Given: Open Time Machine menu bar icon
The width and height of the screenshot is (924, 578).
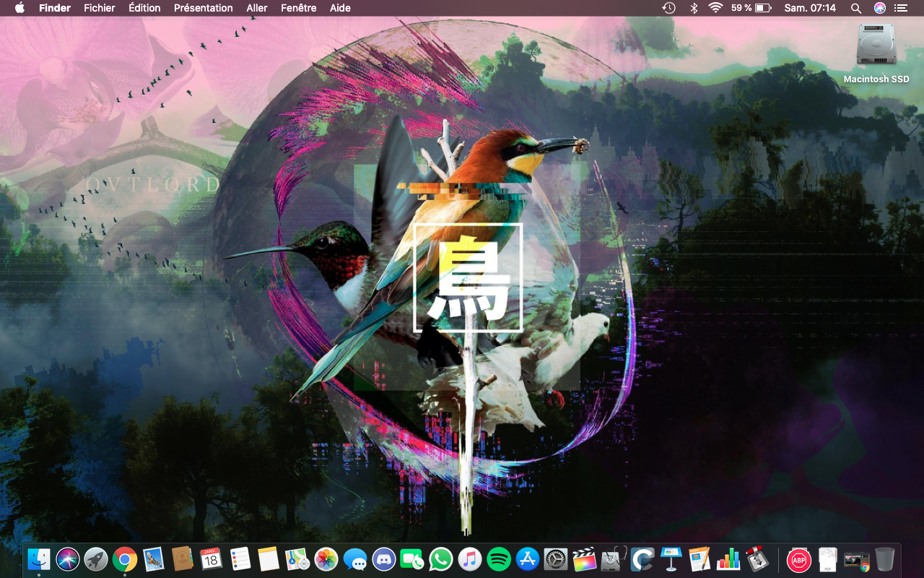Looking at the screenshot, I should click(669, 8).
